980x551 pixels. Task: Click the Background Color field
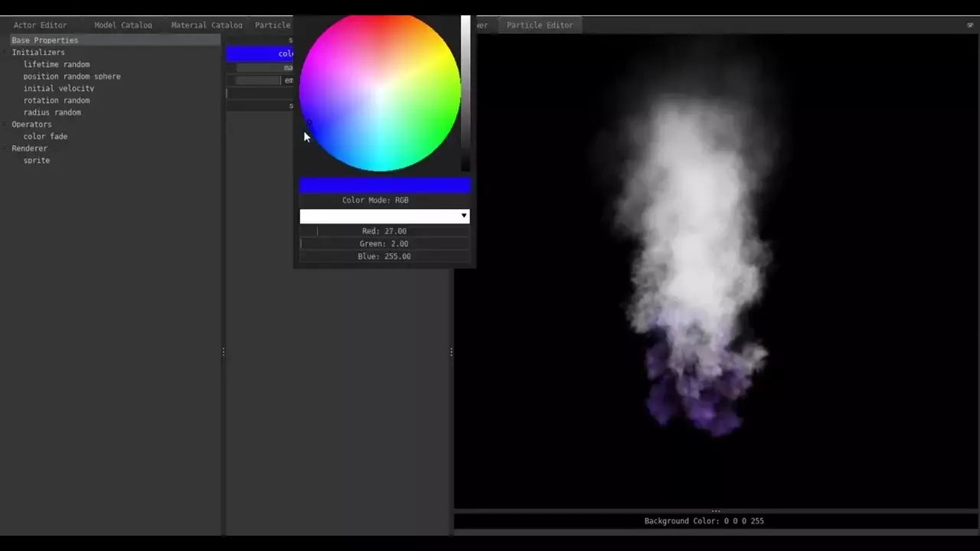point(704,521)
